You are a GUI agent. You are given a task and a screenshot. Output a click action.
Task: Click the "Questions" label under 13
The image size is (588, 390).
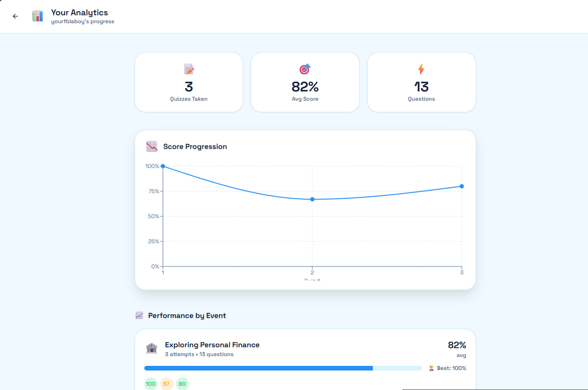(x=421, y=99)
